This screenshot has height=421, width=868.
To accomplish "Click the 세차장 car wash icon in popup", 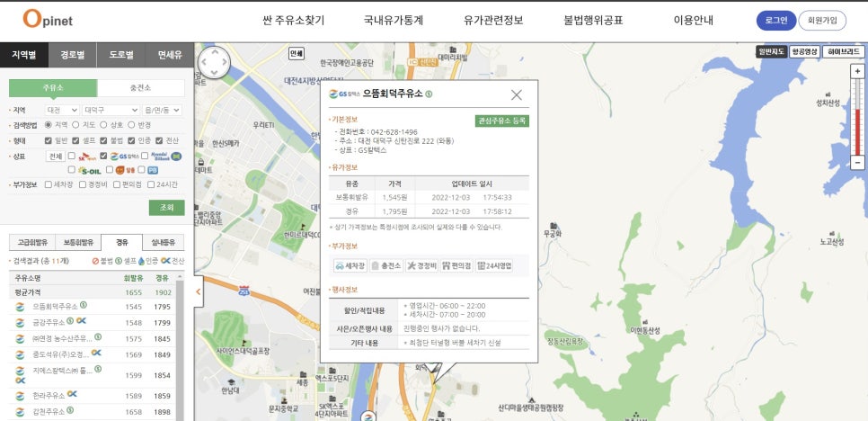I will (x=350, y=266).
